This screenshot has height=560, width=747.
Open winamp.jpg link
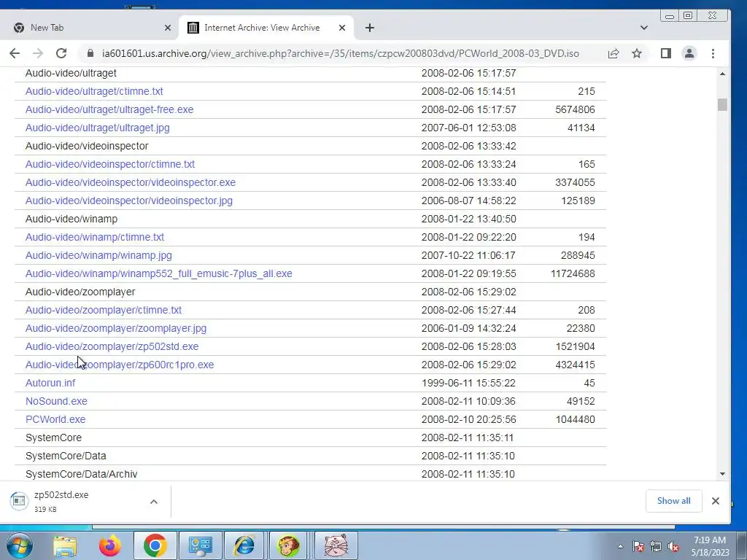tap(98, 255)
